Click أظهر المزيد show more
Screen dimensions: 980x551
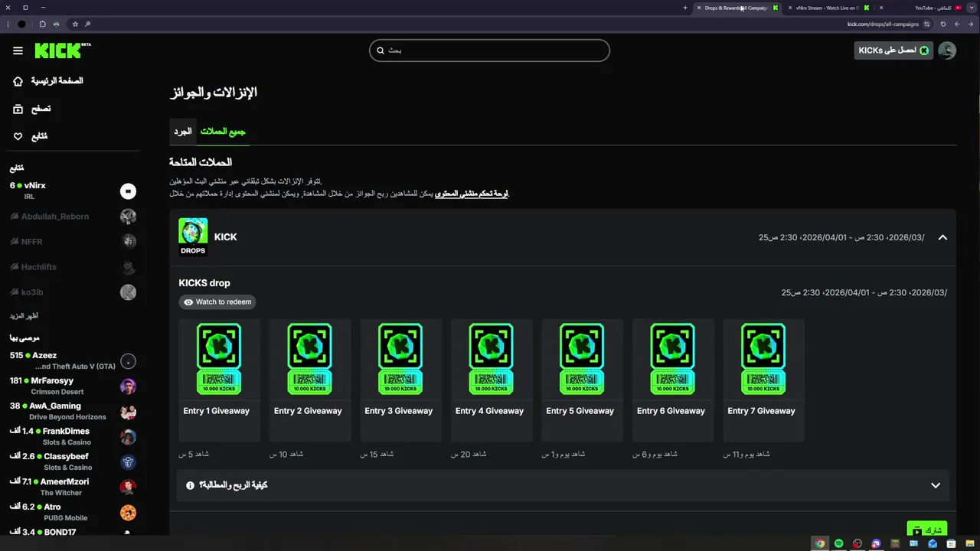[24, 316]
